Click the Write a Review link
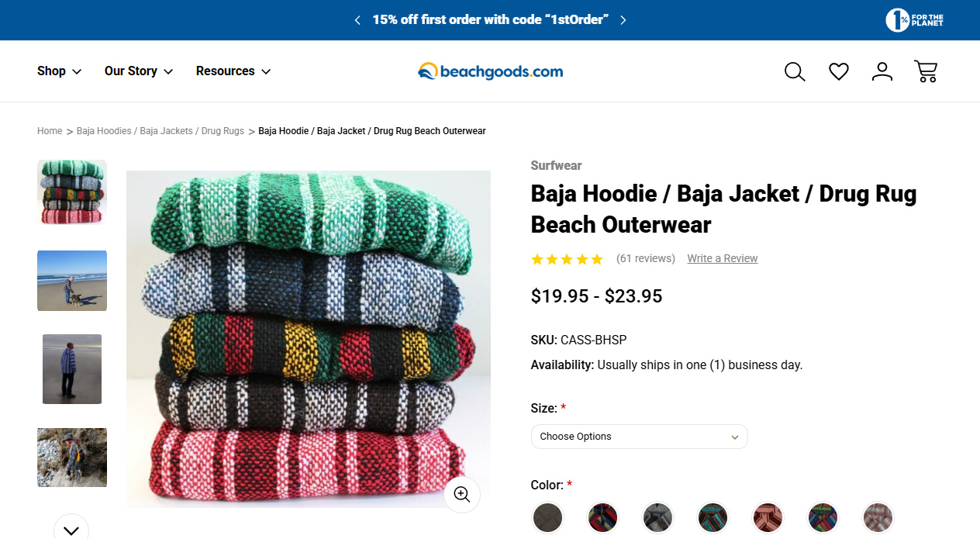 tap(722, 258)
